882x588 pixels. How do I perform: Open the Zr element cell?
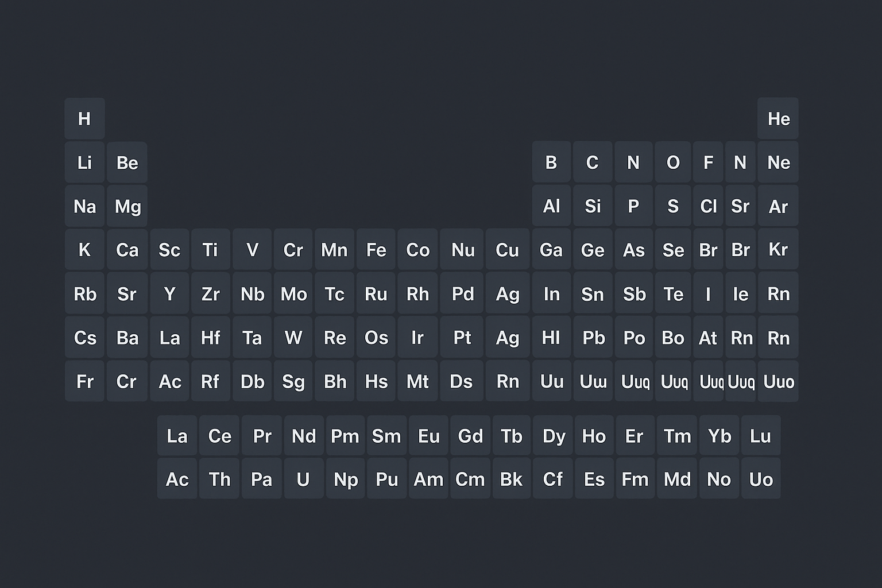tap(211, 294)
